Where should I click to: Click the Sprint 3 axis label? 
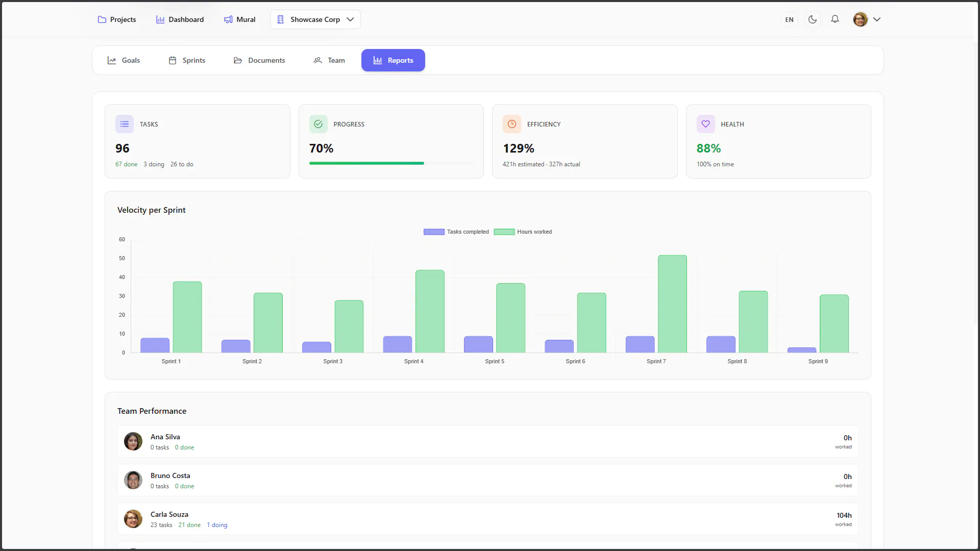(333, 361)
